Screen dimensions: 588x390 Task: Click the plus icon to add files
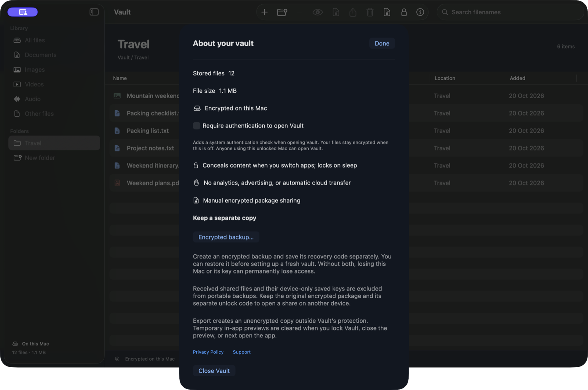[x=264, y=12]
